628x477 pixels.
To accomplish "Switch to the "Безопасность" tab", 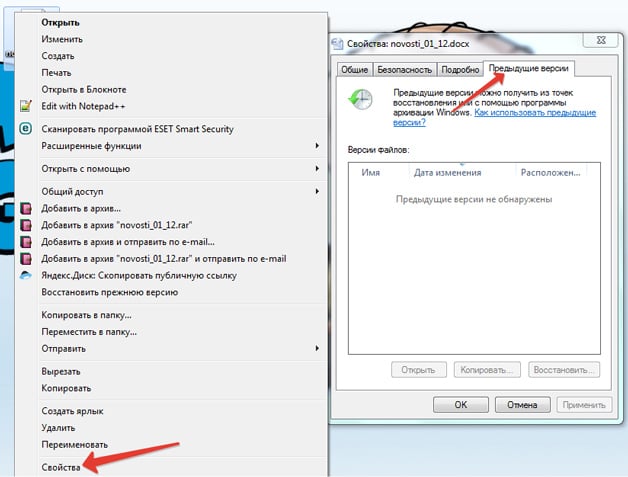I will coord(405,69).
